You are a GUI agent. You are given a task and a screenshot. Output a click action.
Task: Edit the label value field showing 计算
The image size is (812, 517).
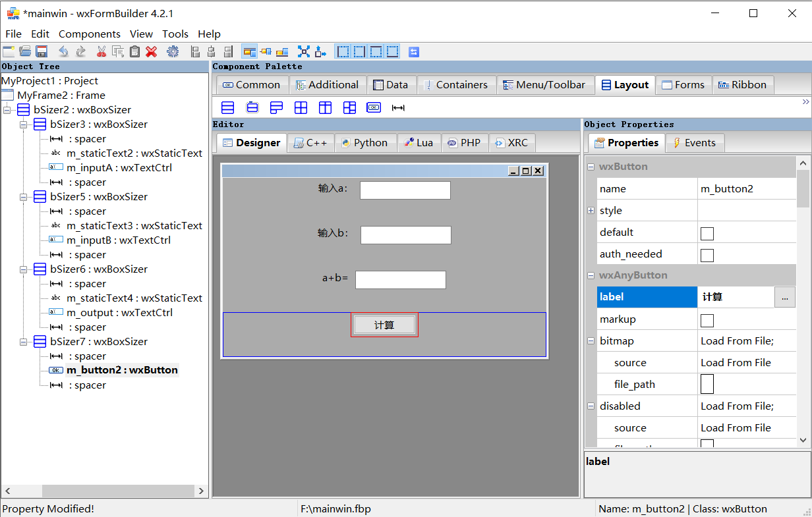[735, 297]
